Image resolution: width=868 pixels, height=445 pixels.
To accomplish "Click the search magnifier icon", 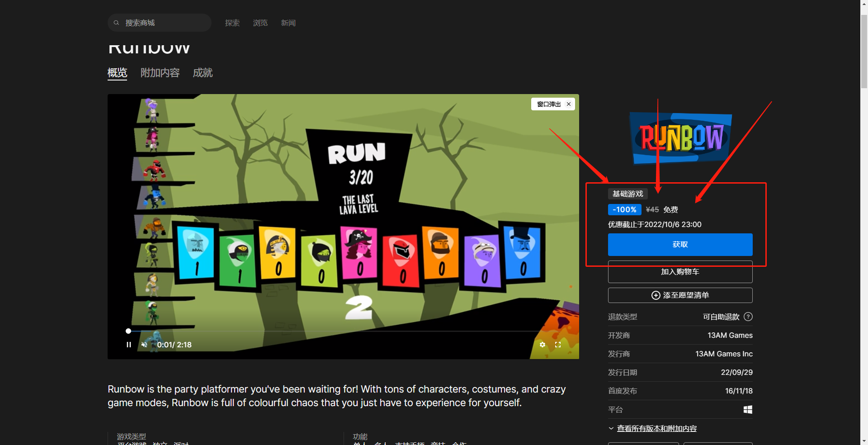I will tap(116, 23).
